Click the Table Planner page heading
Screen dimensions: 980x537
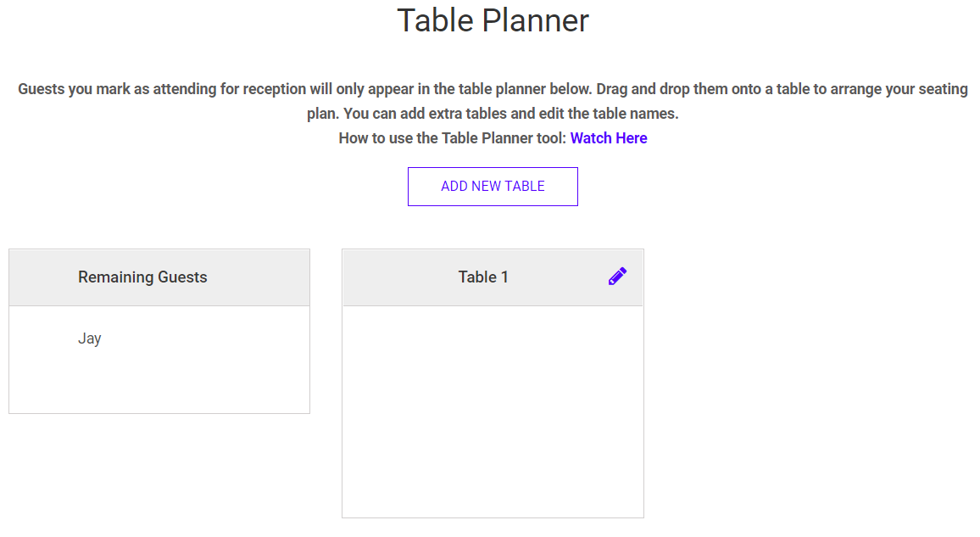pyautogui.click(x=493, y=20)
